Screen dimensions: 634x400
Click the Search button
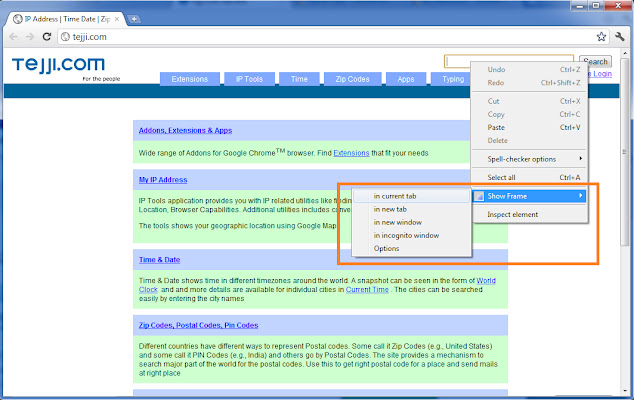coord(595,61)
